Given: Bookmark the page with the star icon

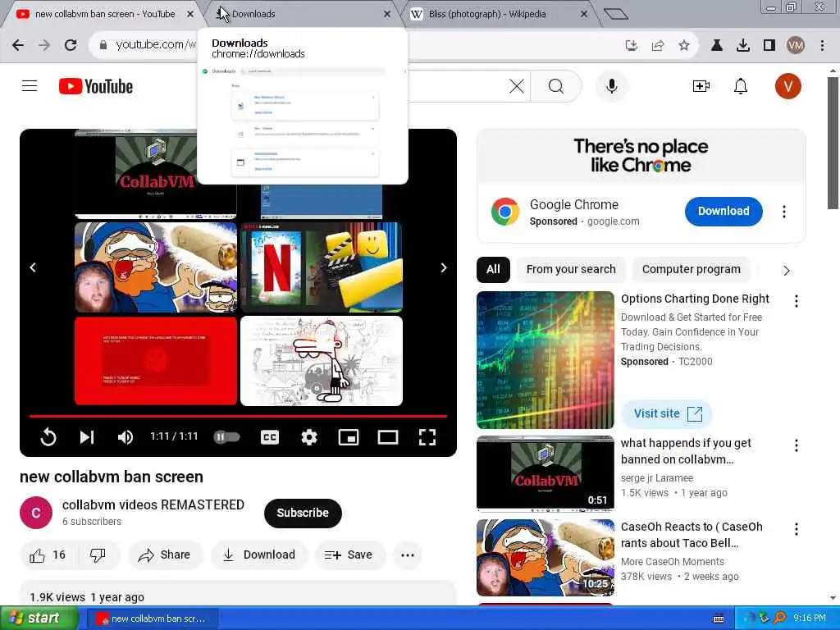Looking at the screenshot, I should click(x=683, y=46).
